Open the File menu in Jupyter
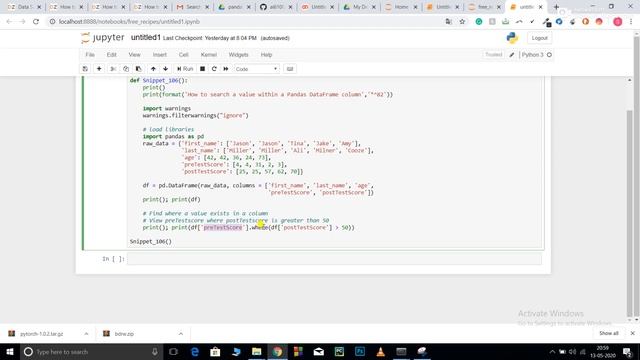 [90, 55]
